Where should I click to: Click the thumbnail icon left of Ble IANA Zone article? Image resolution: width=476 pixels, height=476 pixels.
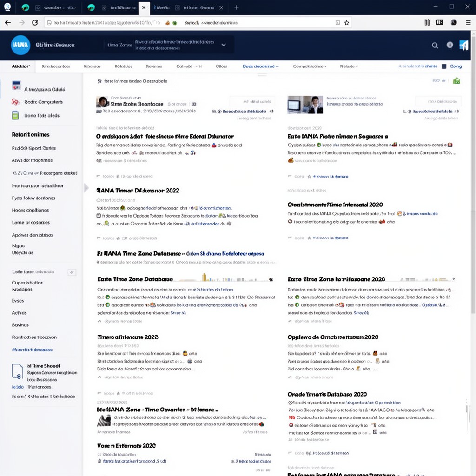(104, 420)
